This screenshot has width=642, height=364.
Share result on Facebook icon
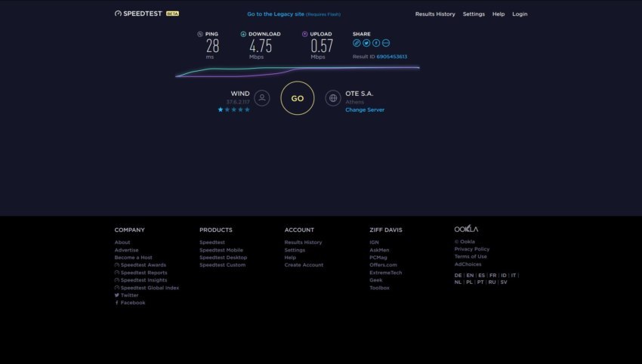pos(376,43)
